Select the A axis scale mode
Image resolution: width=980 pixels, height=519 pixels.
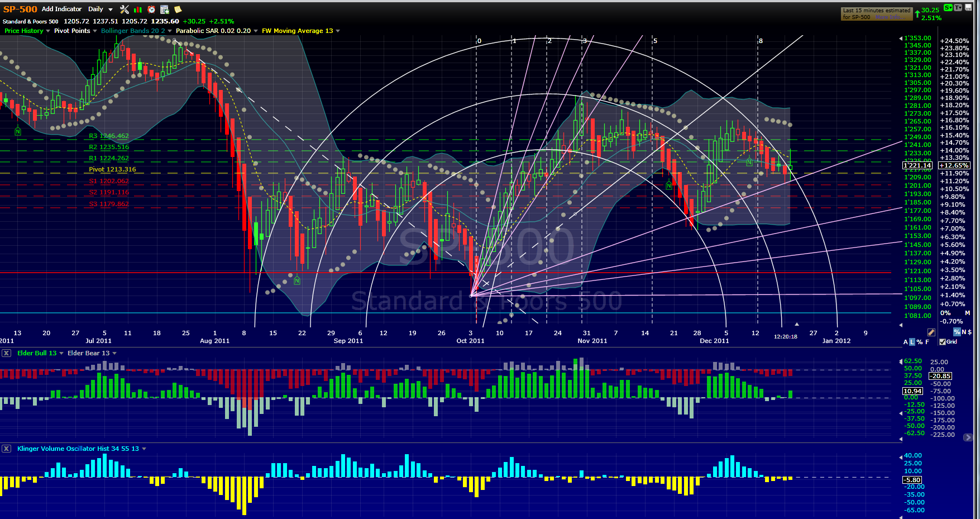[906, 342]
